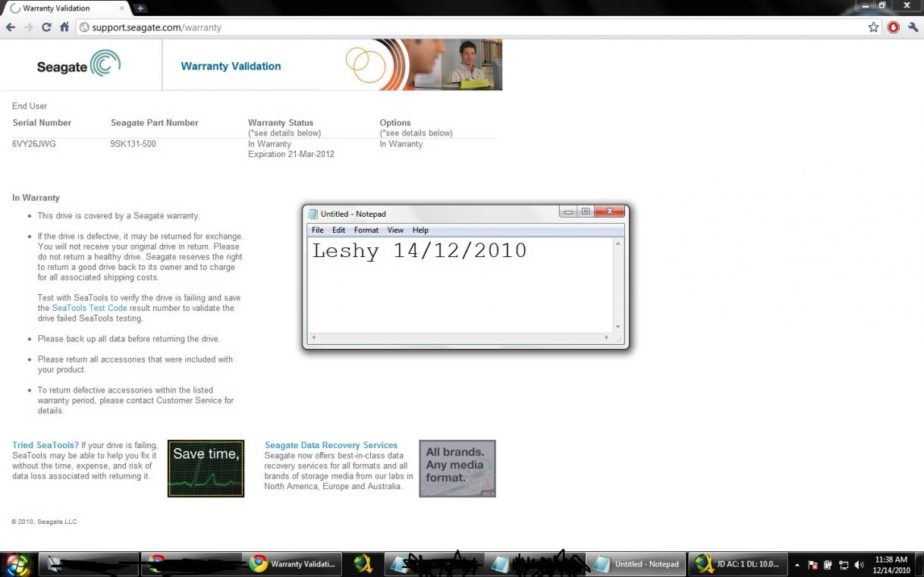Click the 'Expiration 21-Mar-2012' text
This screenshot has width=924, height=577.
click(x=291, y=155)
